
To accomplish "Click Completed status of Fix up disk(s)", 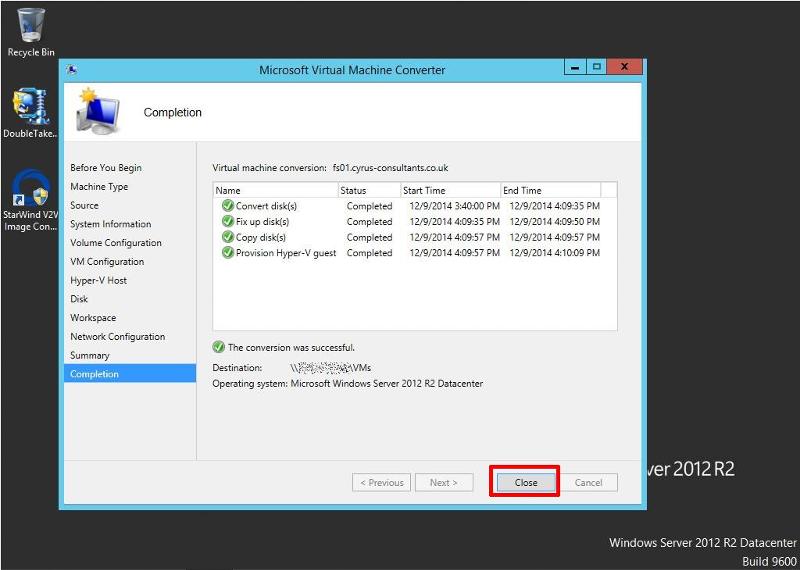I will (x=369, y=221).
